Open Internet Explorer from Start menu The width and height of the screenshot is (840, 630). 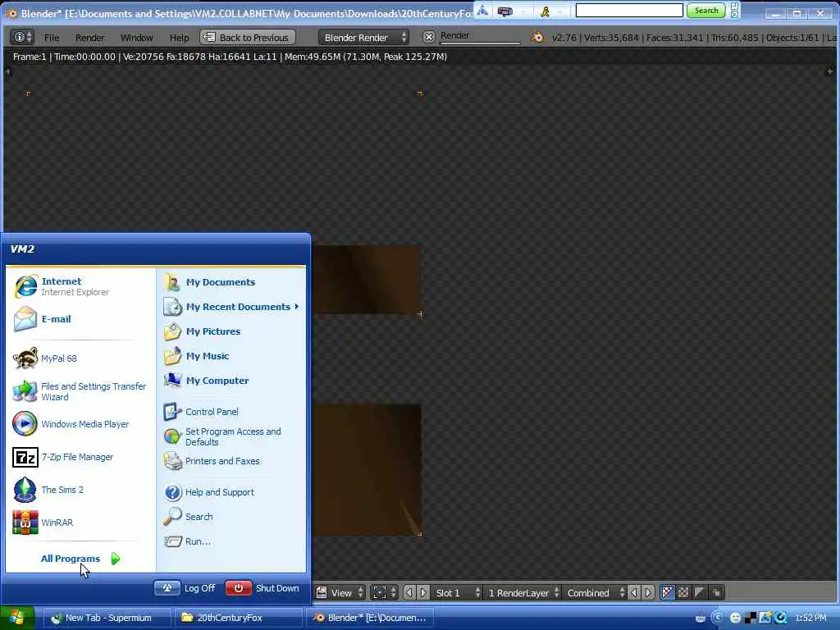(x=80, y=286)
